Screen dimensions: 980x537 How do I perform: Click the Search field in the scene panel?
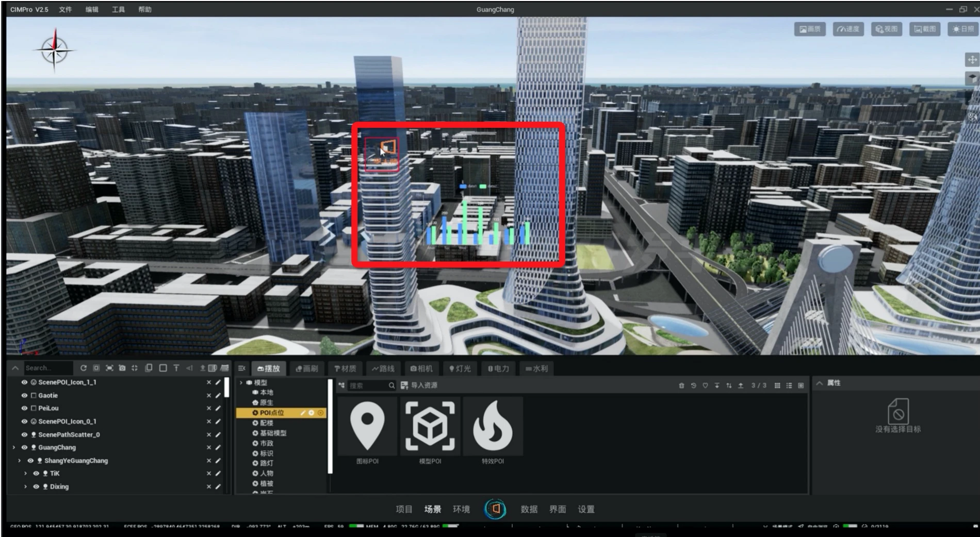click(47, 368)
